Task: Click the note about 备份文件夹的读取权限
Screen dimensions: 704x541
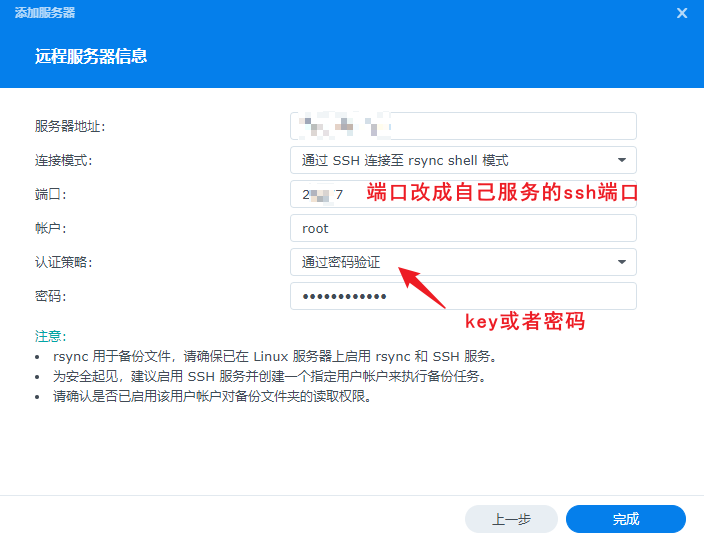Action: coord(212,396)
